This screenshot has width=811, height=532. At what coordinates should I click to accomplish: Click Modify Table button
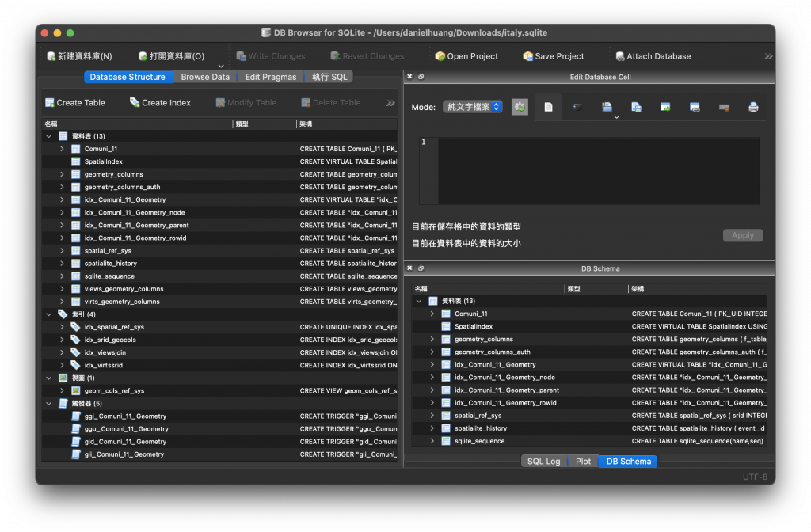tap(246, 102)
